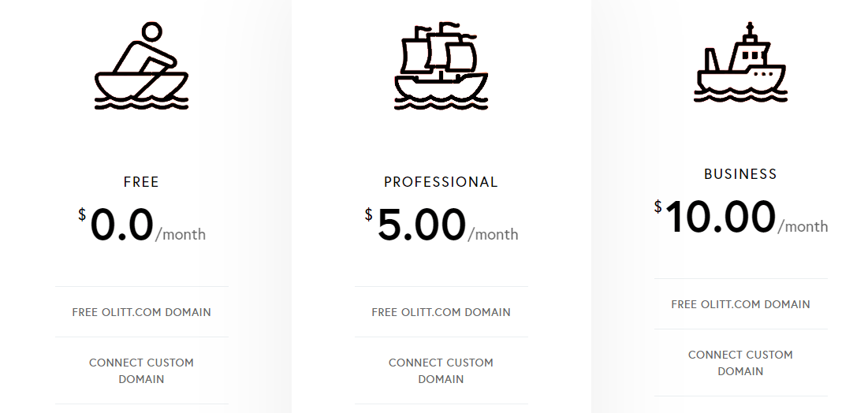Click Free Olitt.com Domain in Free plan

pyautogui.click(x=142, y=312)
